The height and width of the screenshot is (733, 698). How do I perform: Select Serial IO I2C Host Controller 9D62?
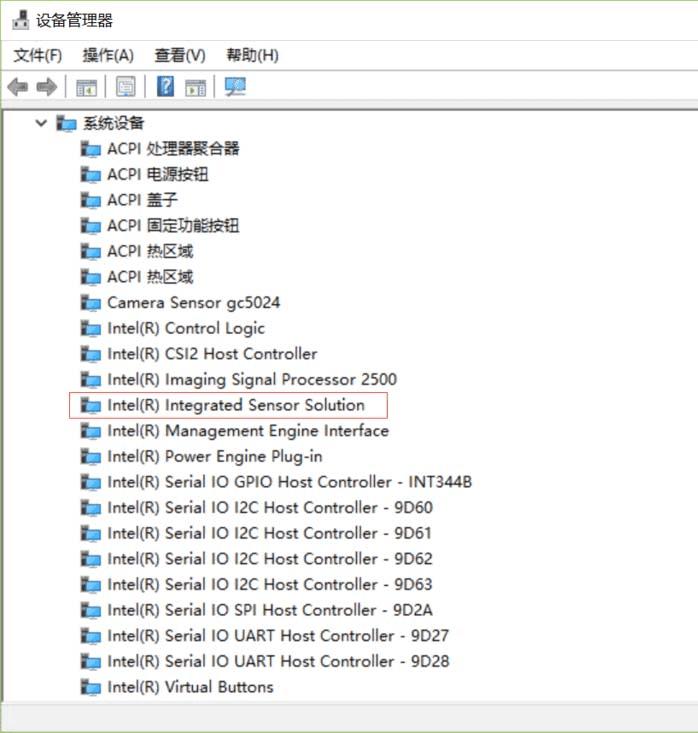(x=270, y=559)
